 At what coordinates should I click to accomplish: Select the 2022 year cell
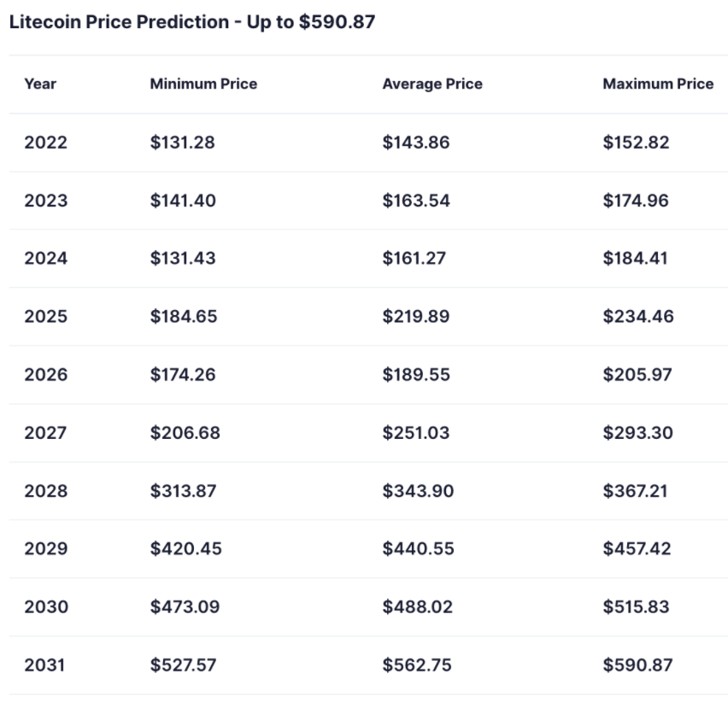45,143
